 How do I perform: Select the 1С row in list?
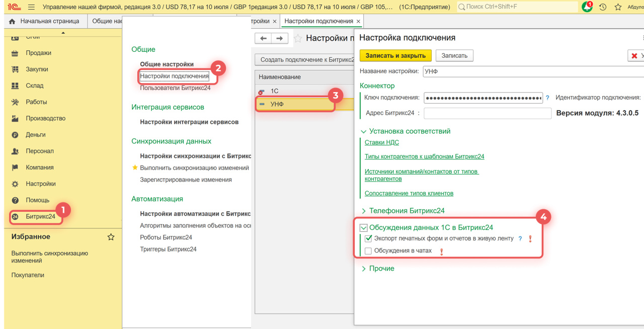[304, 91]
